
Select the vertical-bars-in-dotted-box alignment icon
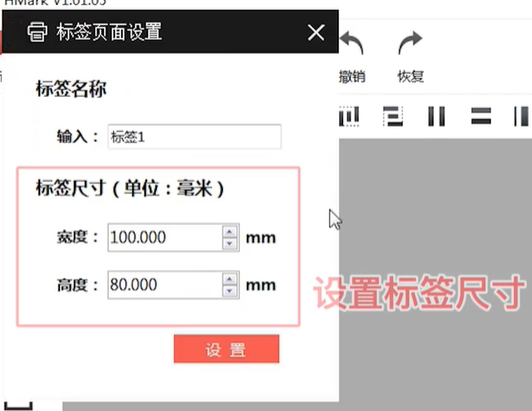point(349,116)
